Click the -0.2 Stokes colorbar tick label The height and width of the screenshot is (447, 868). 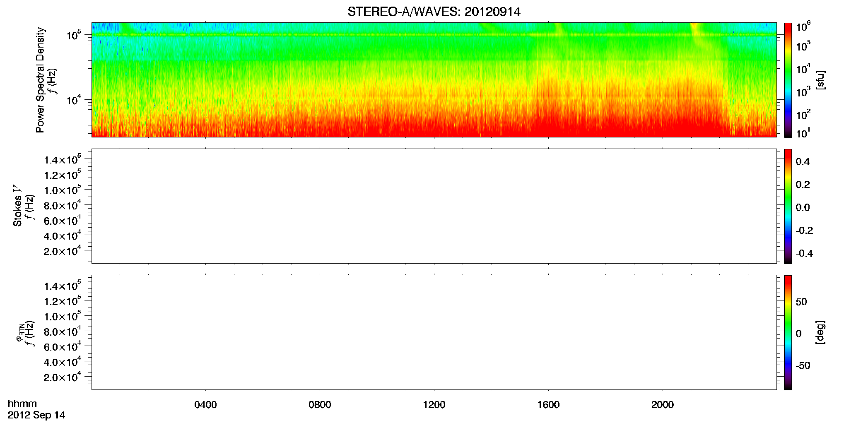[804, 231]
